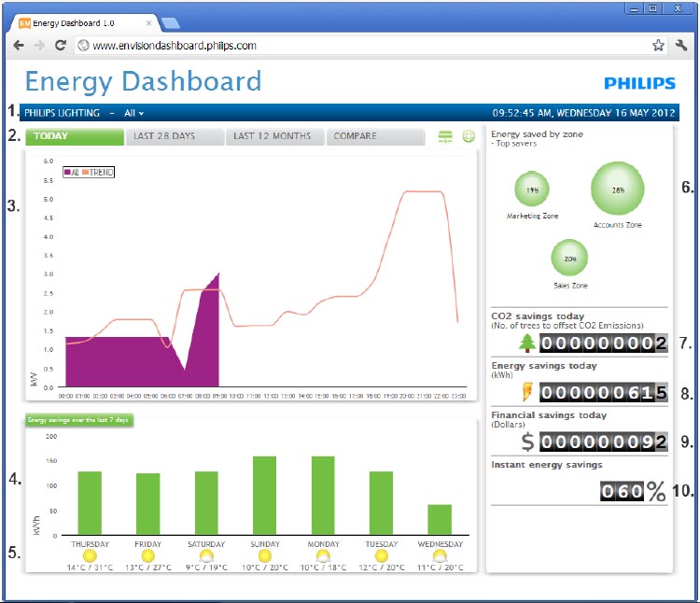Open the COMPARE tab
The image size is (700, 603).
375,136
